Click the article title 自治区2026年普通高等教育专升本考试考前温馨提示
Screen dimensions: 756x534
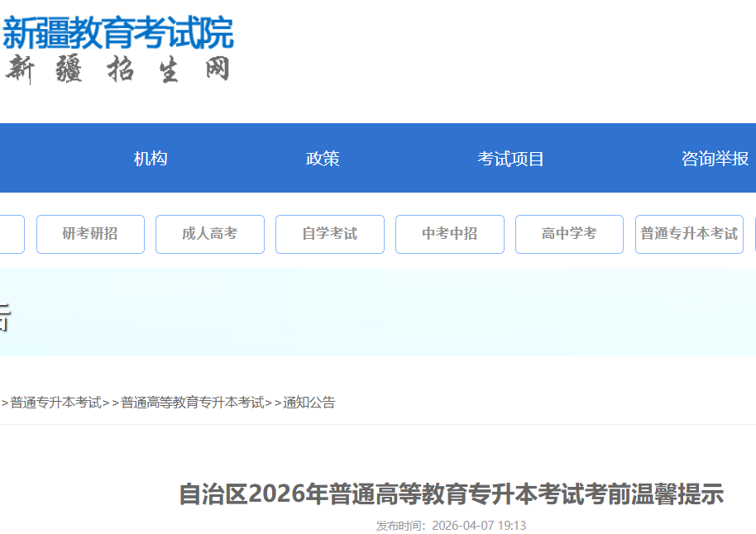coord(452,494)
